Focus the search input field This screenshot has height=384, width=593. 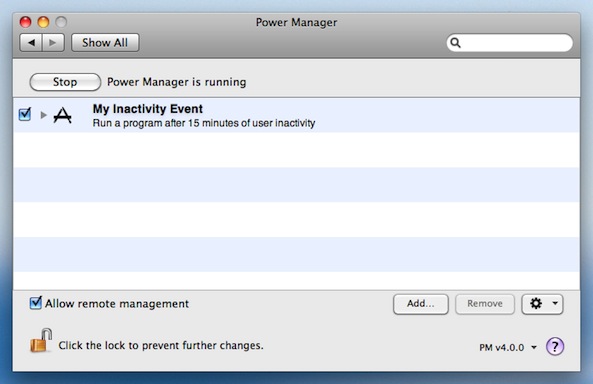pyautogui.click(x=509, y=43)
